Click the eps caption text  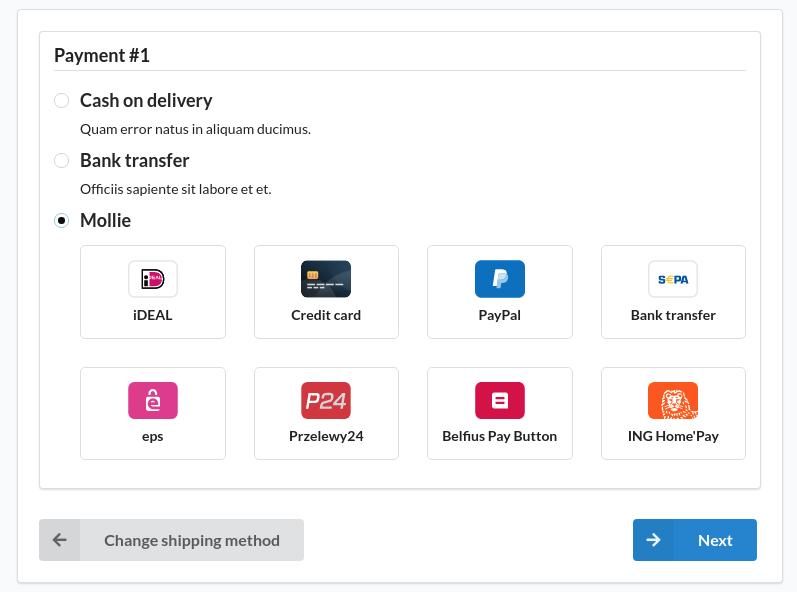pos(152,437)
